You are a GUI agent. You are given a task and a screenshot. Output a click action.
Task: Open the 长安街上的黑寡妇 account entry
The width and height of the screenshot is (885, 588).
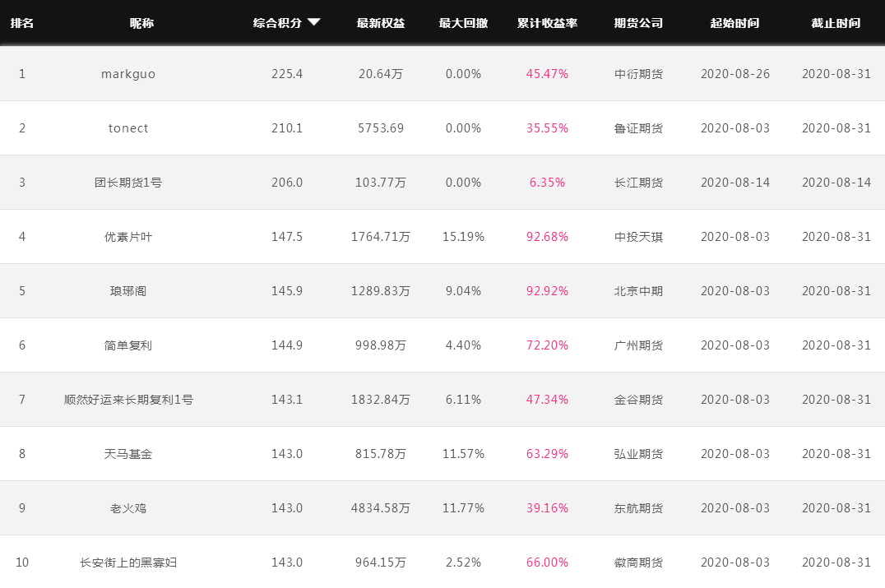[128, 562]
